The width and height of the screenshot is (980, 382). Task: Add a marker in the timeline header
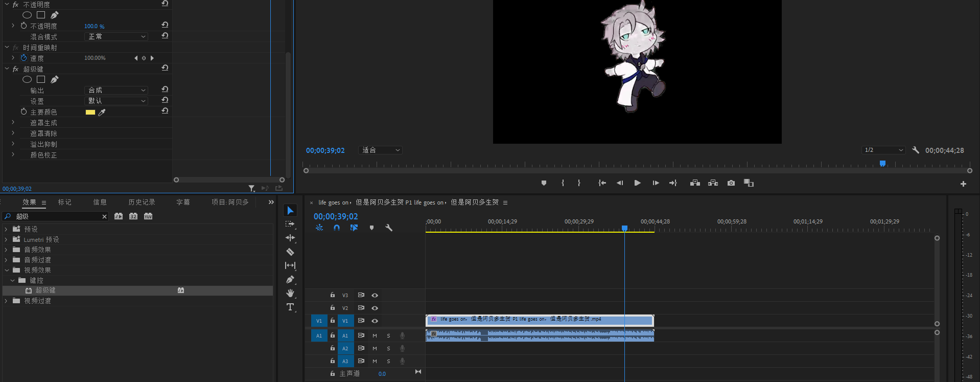coord(371,228)
